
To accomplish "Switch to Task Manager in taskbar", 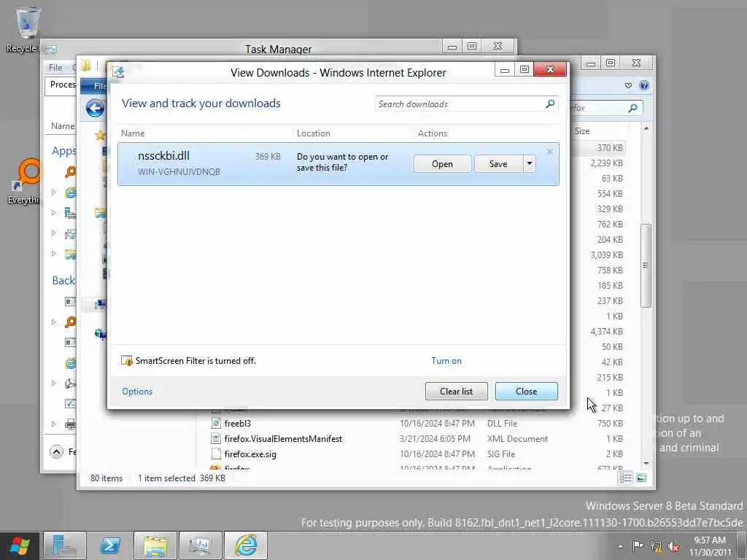I will click(200, 545).
